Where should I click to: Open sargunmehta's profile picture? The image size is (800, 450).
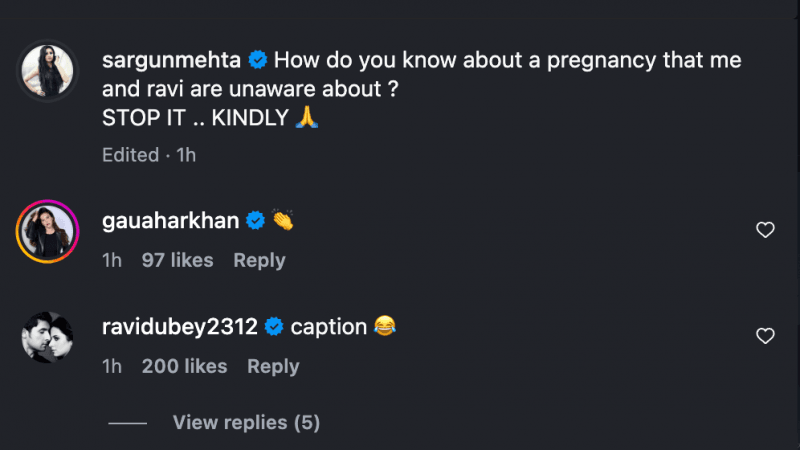(47, 71)
